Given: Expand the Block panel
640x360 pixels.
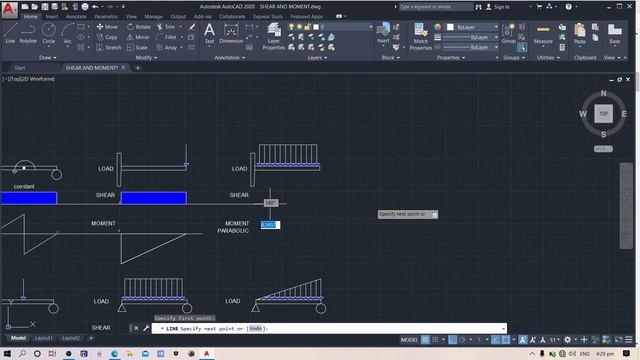Looking at the screenshot, I should pyautogui.click(x=390, y=58).
